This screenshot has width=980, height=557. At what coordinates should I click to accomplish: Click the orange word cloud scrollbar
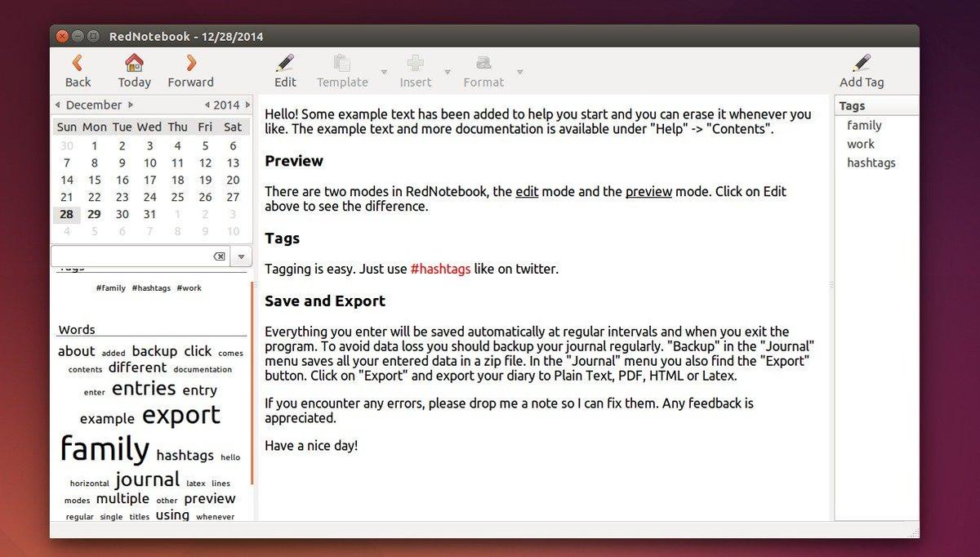tap(252, 382)
